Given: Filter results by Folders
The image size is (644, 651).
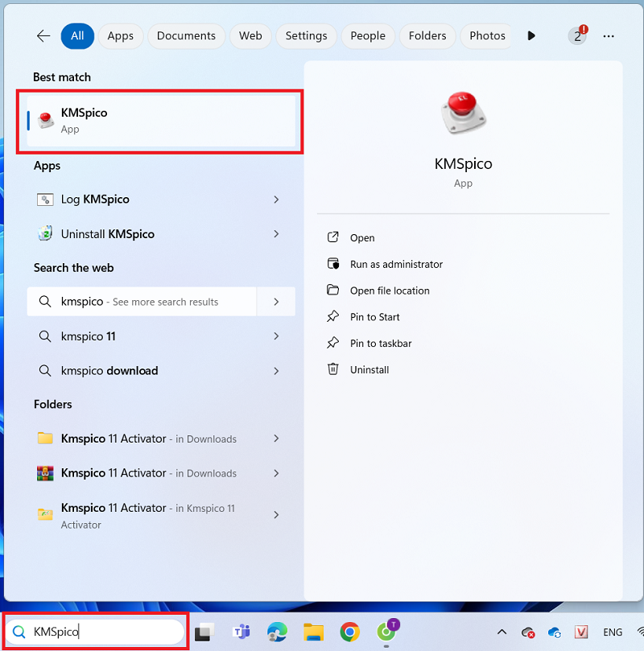Looking at the screenshot, I should point(427,36).
